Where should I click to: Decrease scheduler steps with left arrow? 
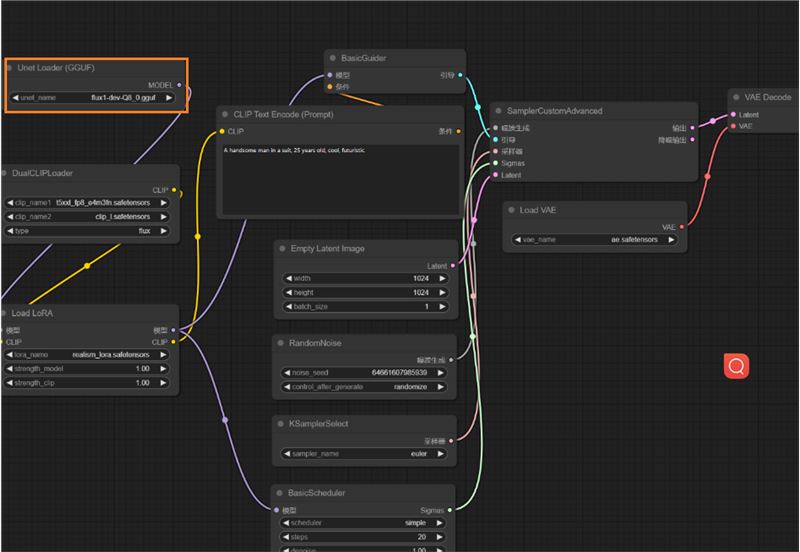click(286, 537)
